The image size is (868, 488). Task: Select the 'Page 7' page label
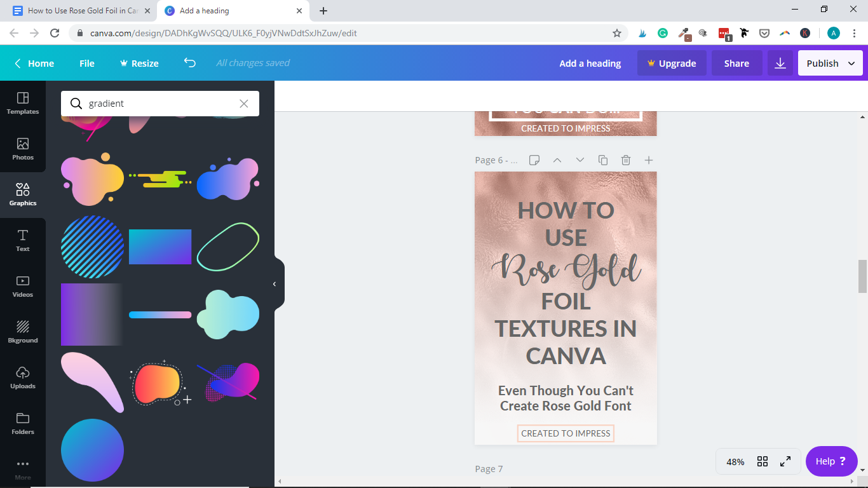489,469
